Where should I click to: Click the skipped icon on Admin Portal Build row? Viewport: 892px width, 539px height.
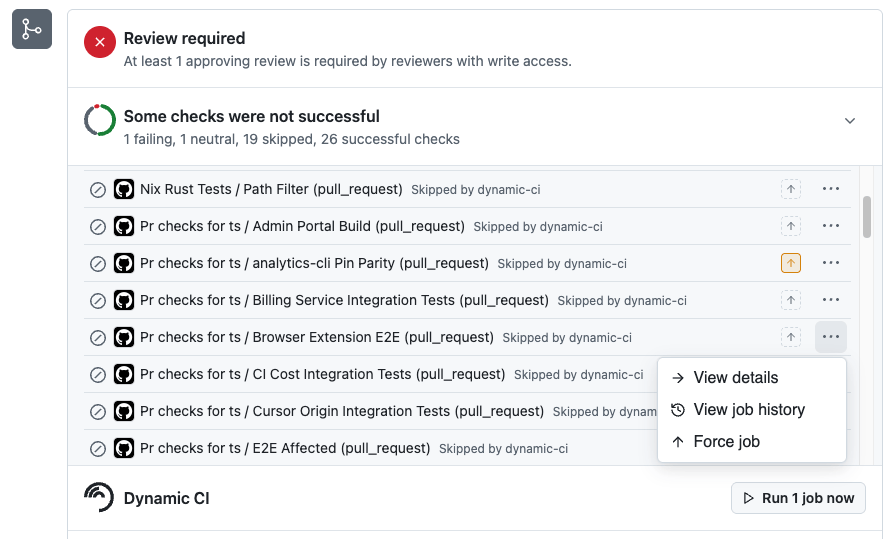pyautogui.click(x=98, y=227)
